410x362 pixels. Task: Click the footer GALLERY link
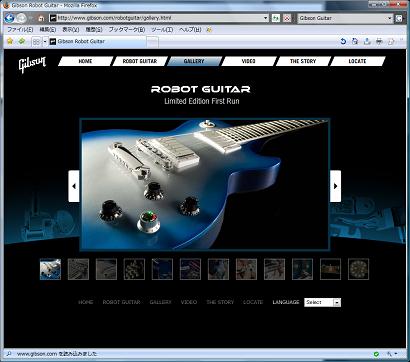[x=160, y=302]
